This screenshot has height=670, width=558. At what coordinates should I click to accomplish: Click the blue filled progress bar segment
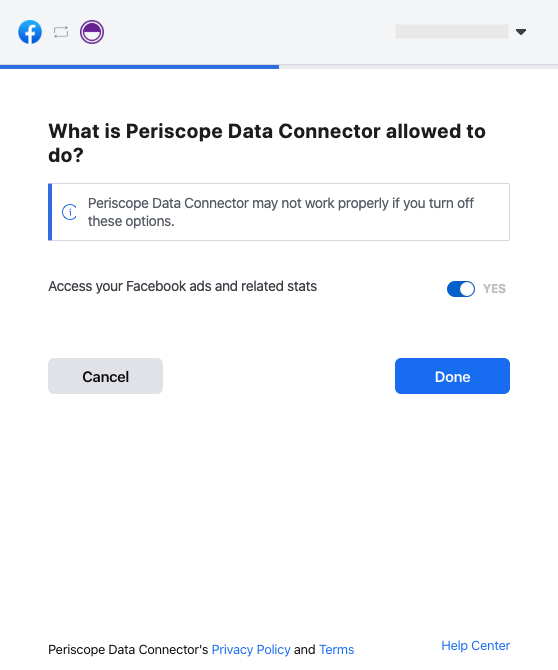pyautogui.click(x=139, y=67)
